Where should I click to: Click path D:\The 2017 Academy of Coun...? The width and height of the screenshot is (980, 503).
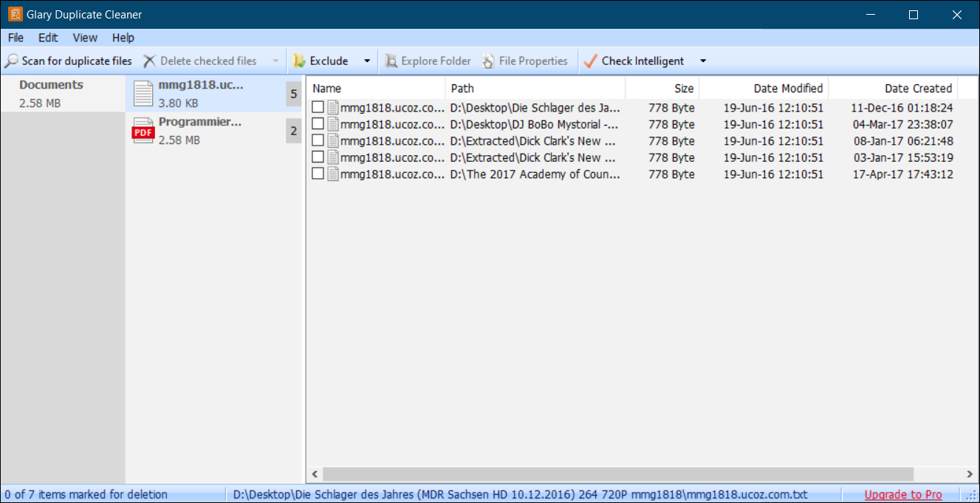point(535,174)
